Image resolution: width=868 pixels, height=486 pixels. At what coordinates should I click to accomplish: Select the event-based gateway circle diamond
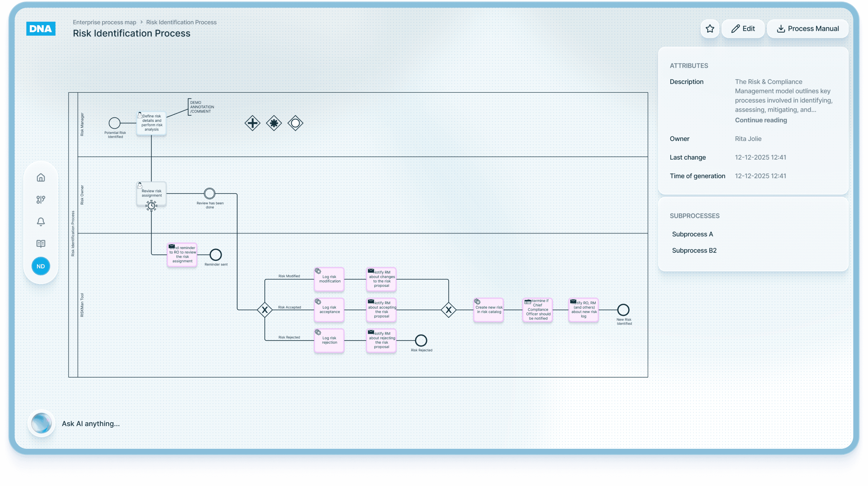295,123
